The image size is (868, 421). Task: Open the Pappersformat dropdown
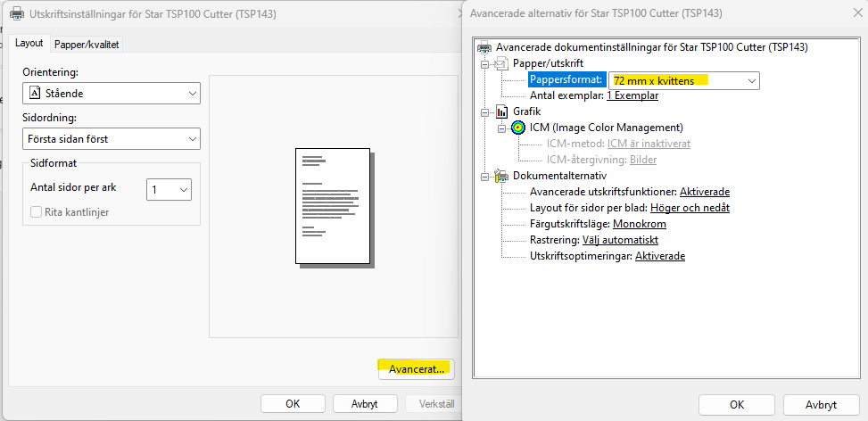[x=684, y=81]
